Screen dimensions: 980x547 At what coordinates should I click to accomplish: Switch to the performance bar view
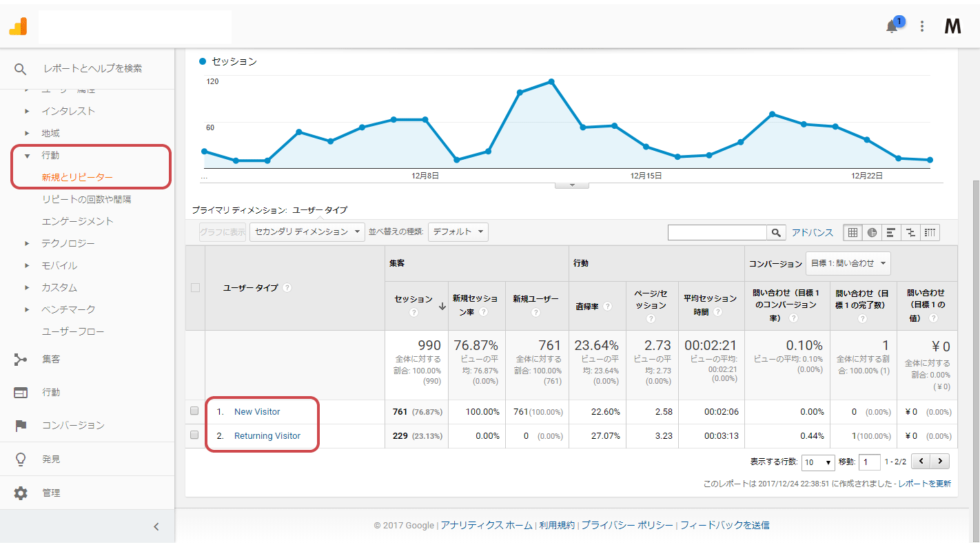[891, 232]
